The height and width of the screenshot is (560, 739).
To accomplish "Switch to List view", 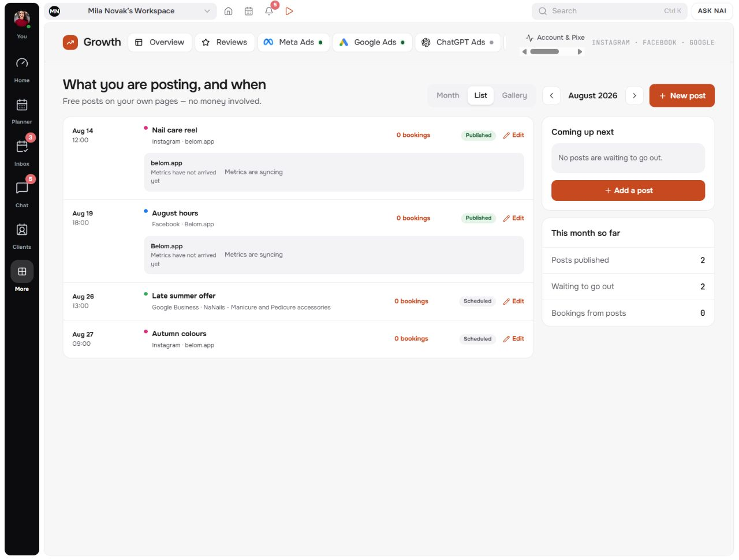I will coord(481,96).
